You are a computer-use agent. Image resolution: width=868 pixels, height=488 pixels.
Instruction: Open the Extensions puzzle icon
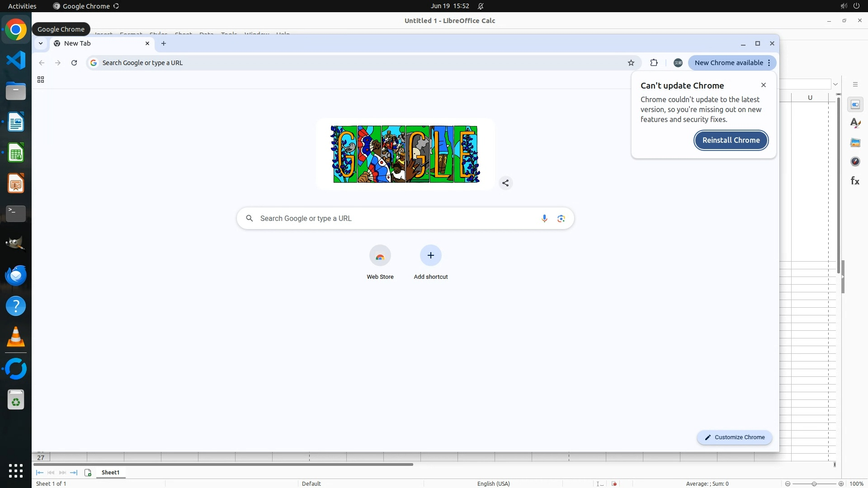pos(654,63)
